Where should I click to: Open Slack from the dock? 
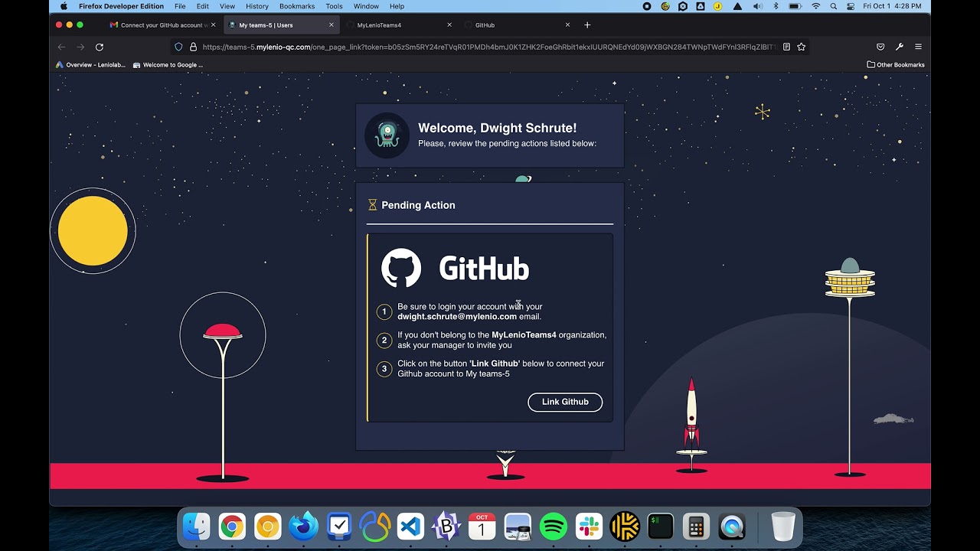pos(589,527)
